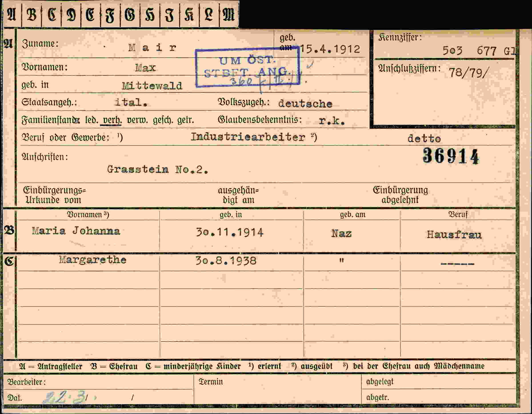Click the ethnicity value 'deutsche'

(x=305, y=104)
